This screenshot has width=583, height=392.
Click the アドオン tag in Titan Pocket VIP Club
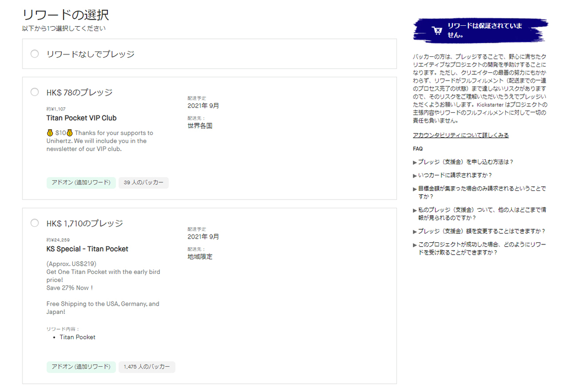pos(81,183)
